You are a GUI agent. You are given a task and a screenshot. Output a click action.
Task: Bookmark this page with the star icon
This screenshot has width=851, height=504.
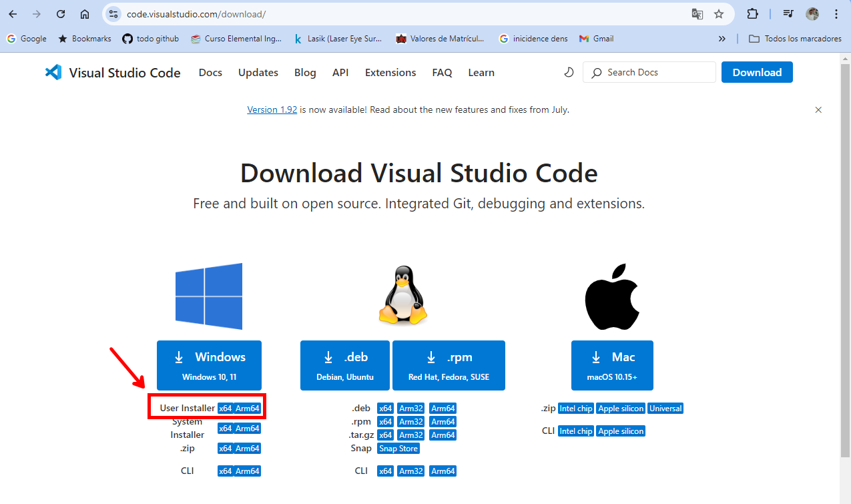click(719, 14)
